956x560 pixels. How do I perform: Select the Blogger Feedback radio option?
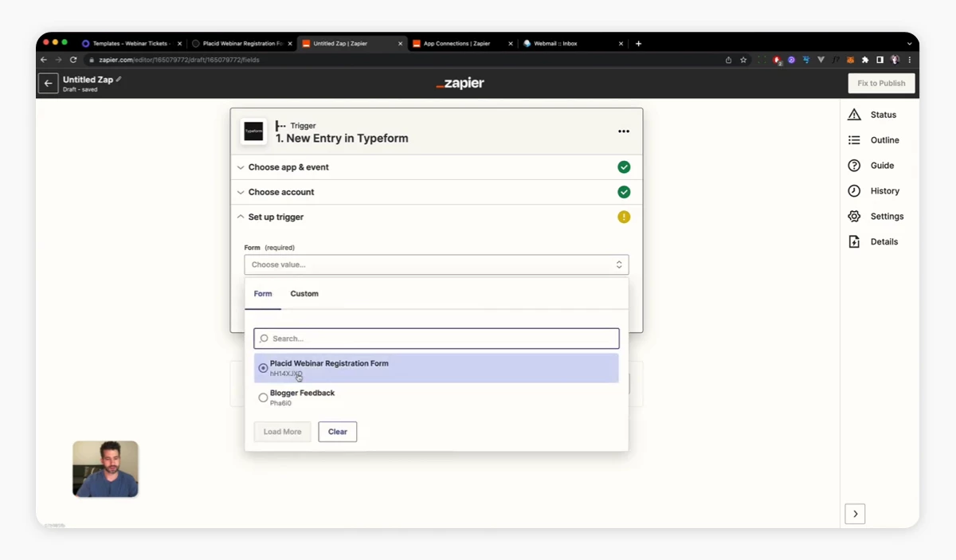click(x=263, y=397)
